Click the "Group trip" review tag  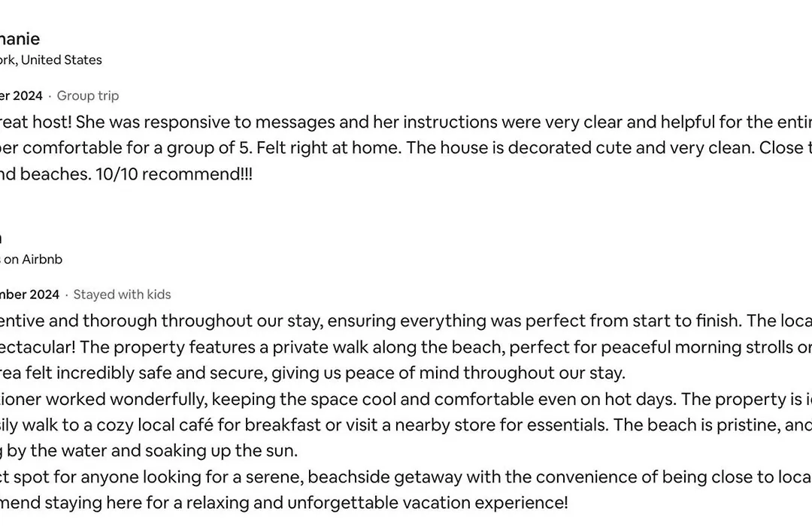click(x=87, y=95)
